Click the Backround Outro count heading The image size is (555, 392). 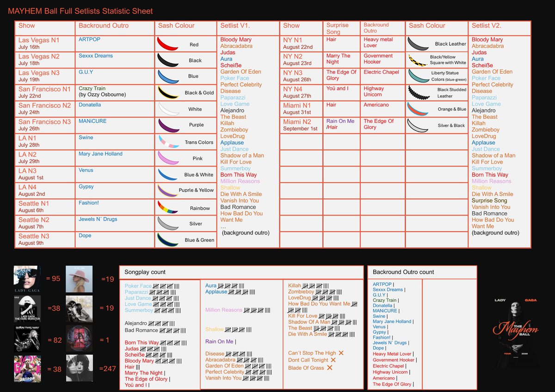(x=403, y=272)
